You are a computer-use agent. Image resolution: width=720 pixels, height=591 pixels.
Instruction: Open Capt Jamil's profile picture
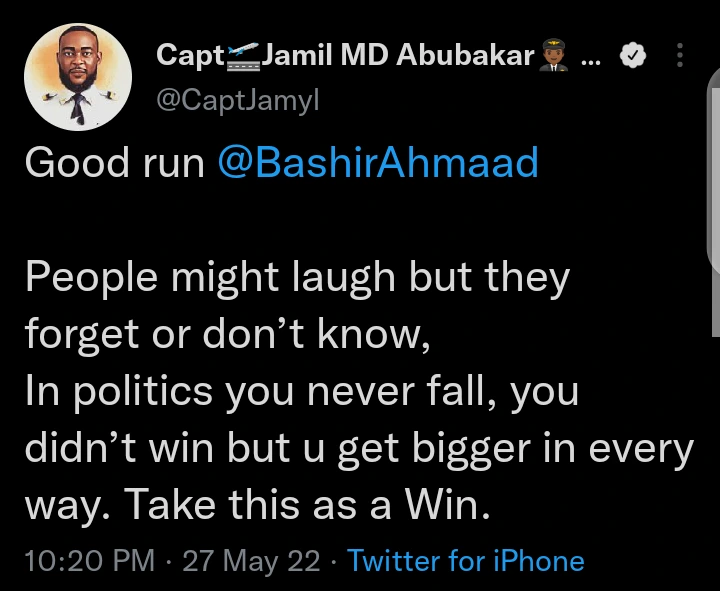(78, 77)
